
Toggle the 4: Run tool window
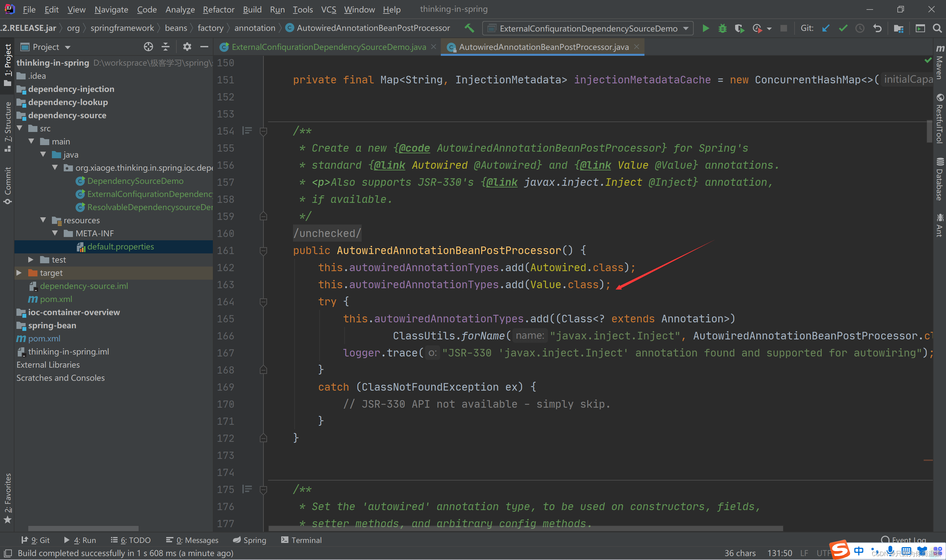coord(80,540)
